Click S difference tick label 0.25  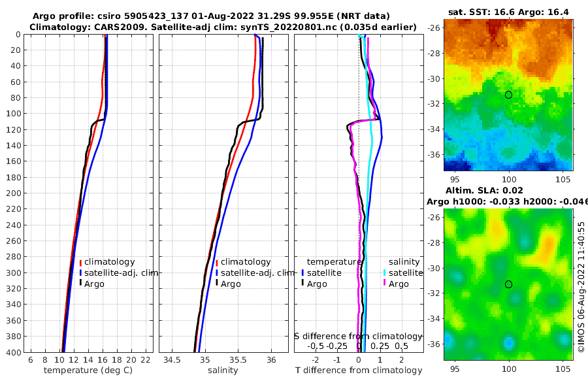click(x=380, y=346)
